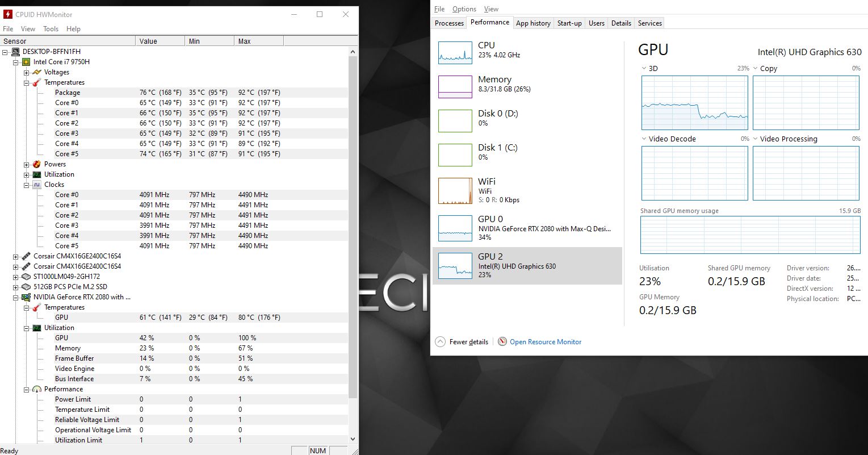The image size is (868, 455).
Task: Collapse the DESKTOP-BFFN1FH root tree node
Action: pos(5,52)
